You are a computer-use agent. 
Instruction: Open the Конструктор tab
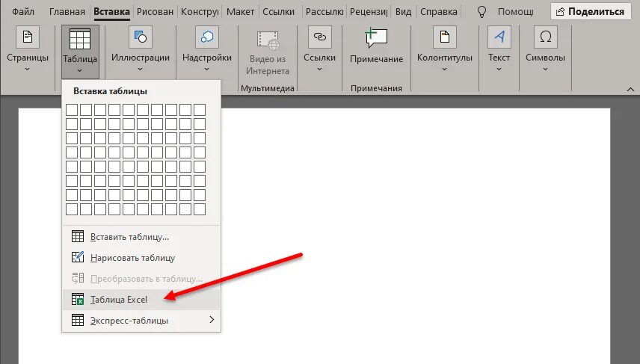point(200,11)
